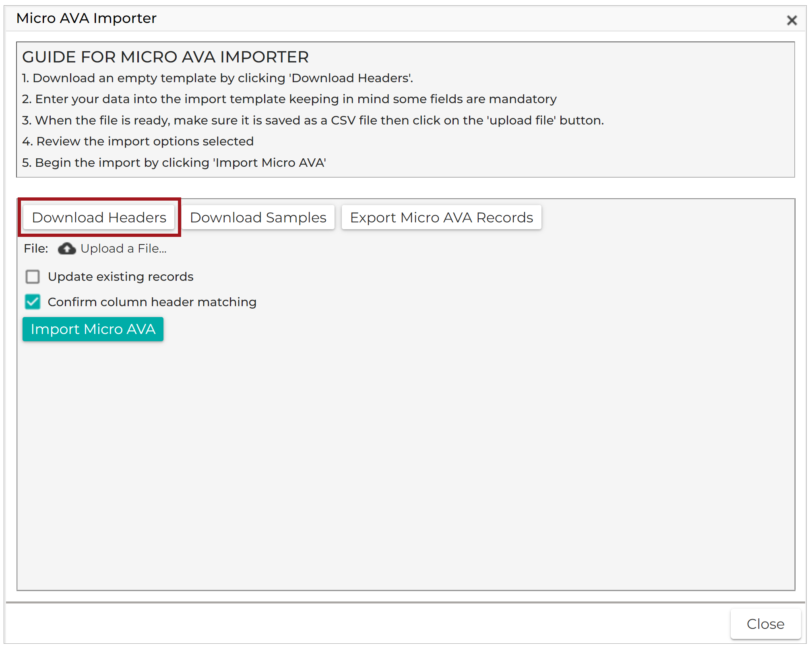Click the step 1 'Download an empty template' text
The width and height of the screenshot is (812, 651).
pos(217,78)
